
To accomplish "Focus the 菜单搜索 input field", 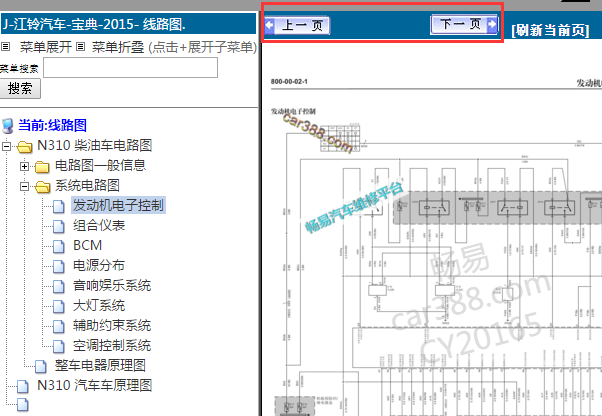I will tap(131, 68).
